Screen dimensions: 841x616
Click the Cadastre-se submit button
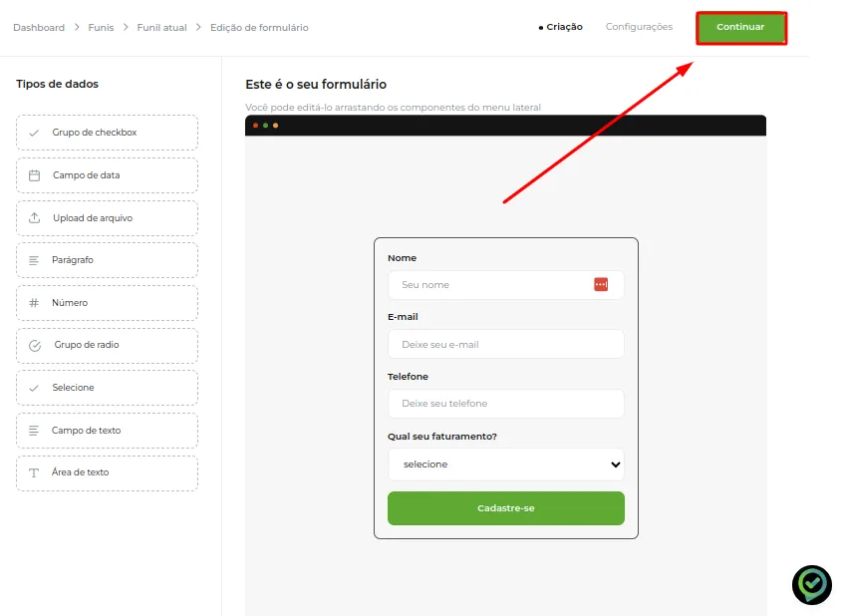coord(506,508)
